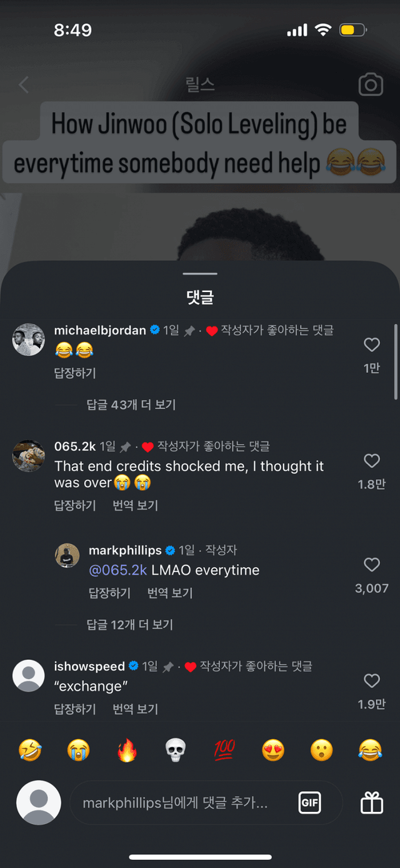400x868 pixels.
Task: Insert the skull emoji reaction
Action: [176, 750]
